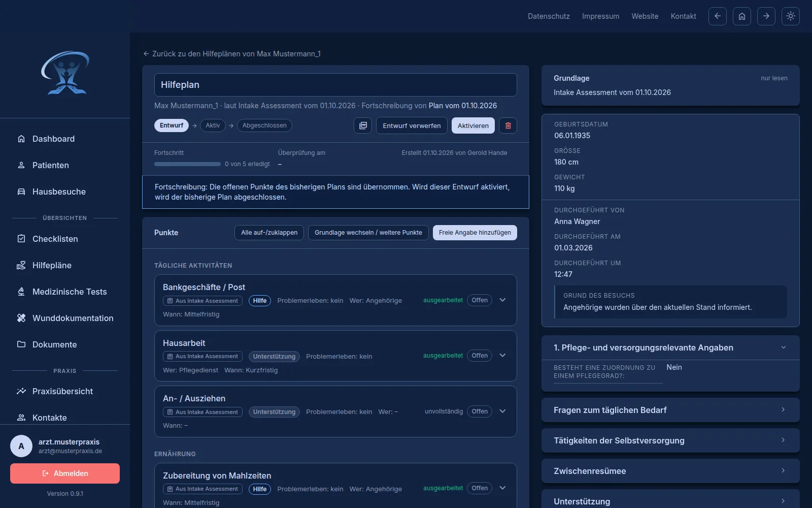Click the Hilfeplan title input field
The width and height of the screenshot is (812, 508).
tap(335, 85)
